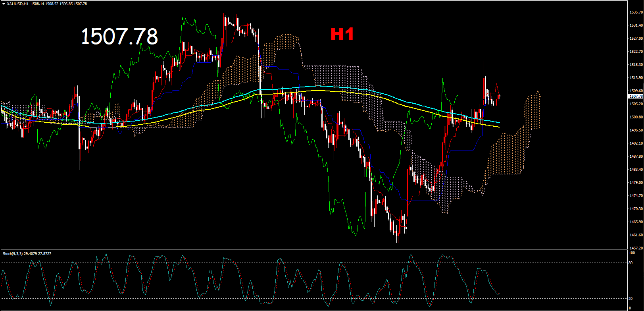The image size is (644, 311).
Task: Click the 1487.80 price axis label
Action: 636,156
